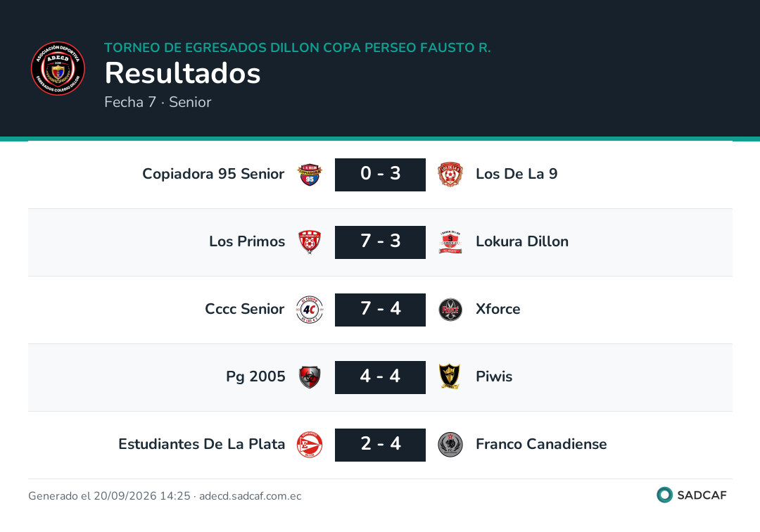Image resolution: width=760 pixels, height=532 pixels.
Task: Click the 2 - 4 score box
Action: point(381,445)
